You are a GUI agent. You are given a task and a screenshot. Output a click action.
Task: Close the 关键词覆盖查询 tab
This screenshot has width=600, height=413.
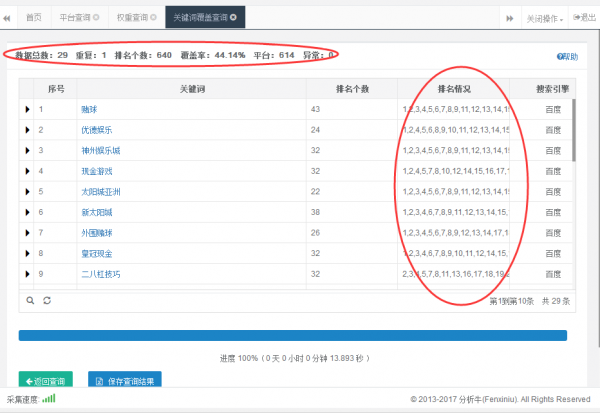pyautogui.click(x=233, y=18)
